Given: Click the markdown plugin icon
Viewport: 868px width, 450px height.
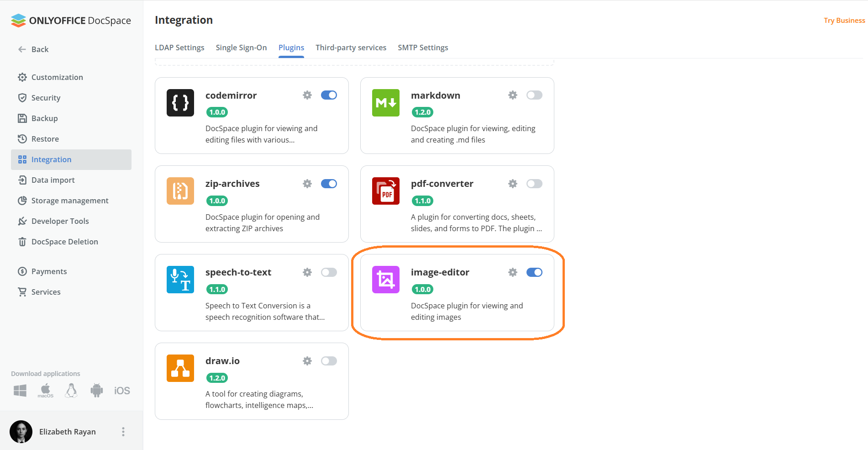Looking at the screenshot, I should [386, 103].
